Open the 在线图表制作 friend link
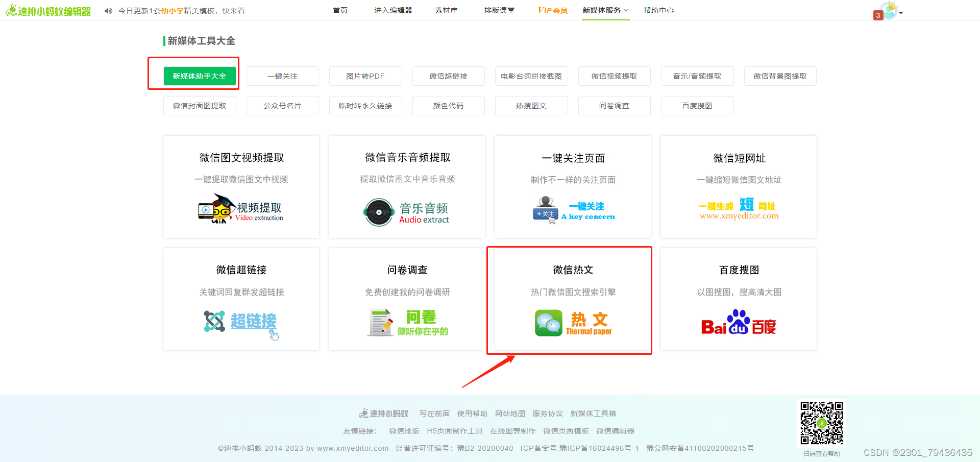 (513, 431)
